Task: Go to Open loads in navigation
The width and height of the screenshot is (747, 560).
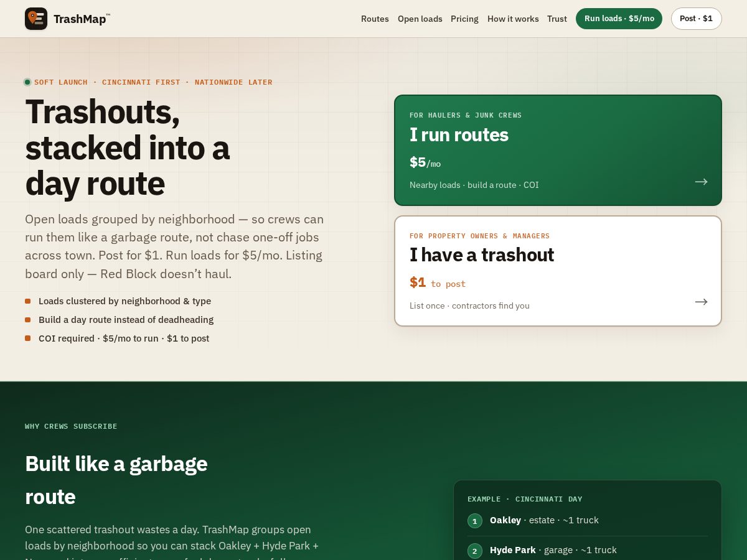Action: [x=420, y=19]
